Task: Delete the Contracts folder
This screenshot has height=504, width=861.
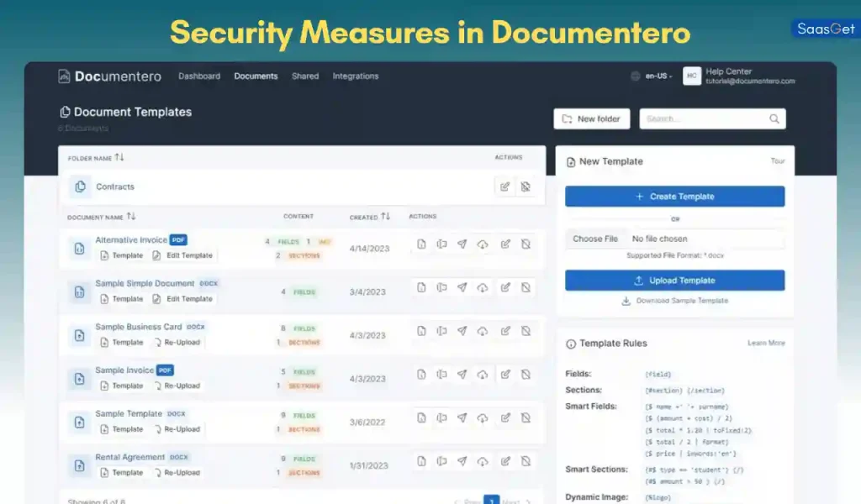Action: 526,187
